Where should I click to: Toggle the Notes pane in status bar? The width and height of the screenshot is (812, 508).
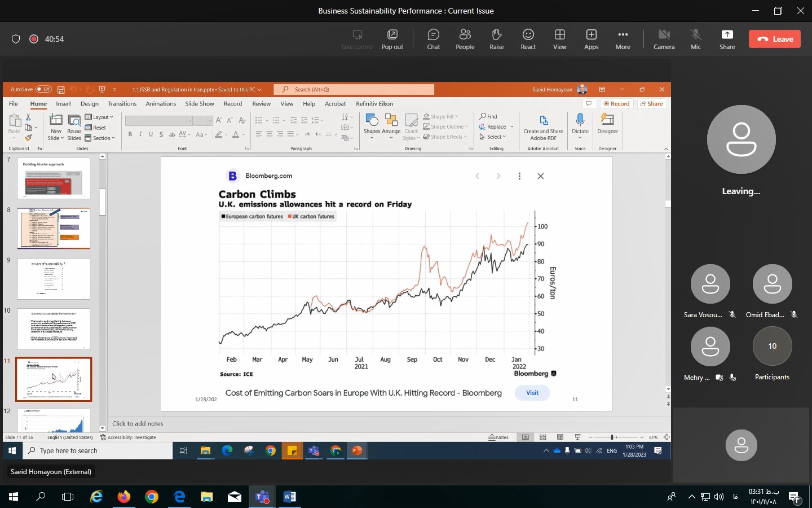(498, 437)
